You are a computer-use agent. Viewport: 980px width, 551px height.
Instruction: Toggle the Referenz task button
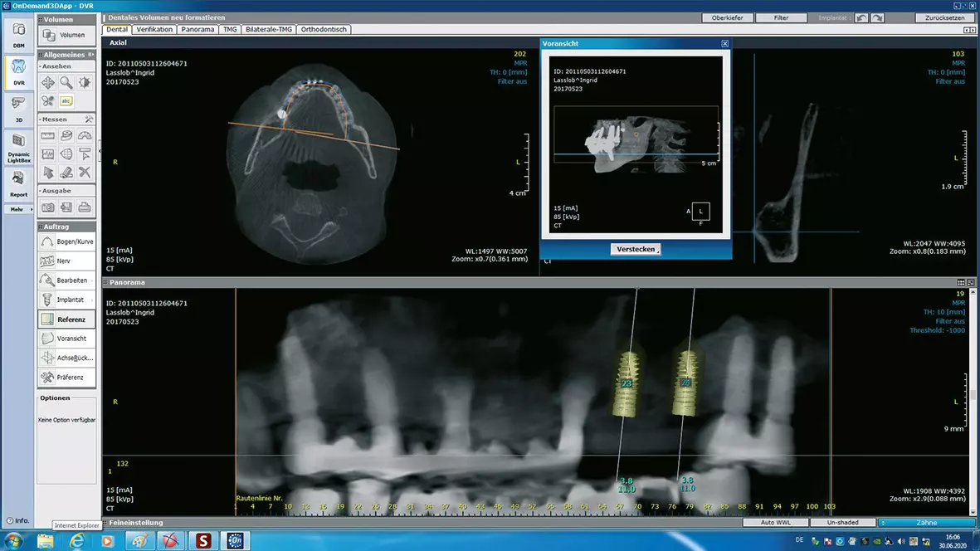[67, 319]
